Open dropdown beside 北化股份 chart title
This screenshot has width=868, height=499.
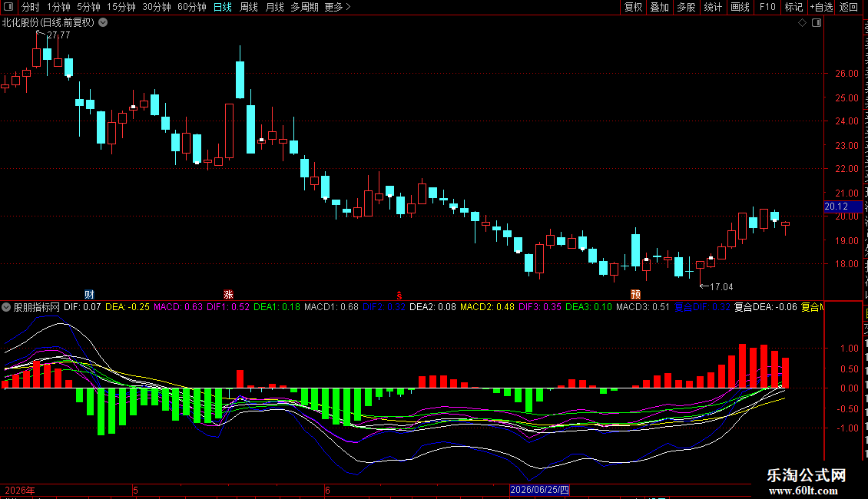103,23
